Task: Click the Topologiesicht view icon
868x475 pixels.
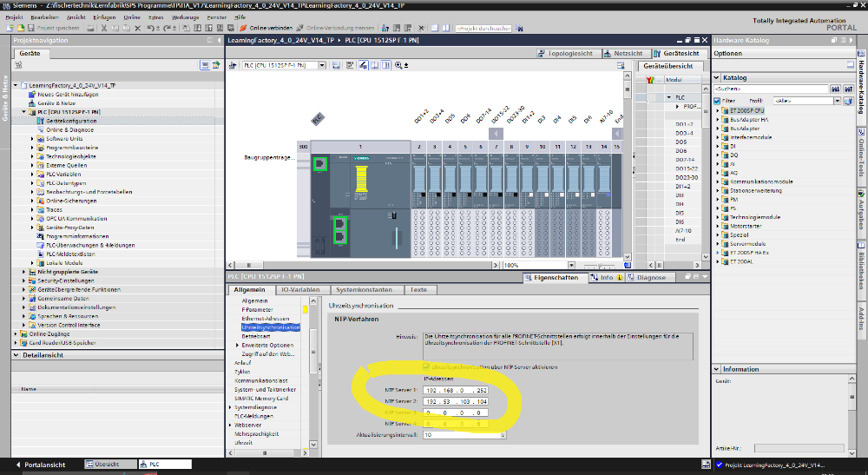Action: click(542, 54)
